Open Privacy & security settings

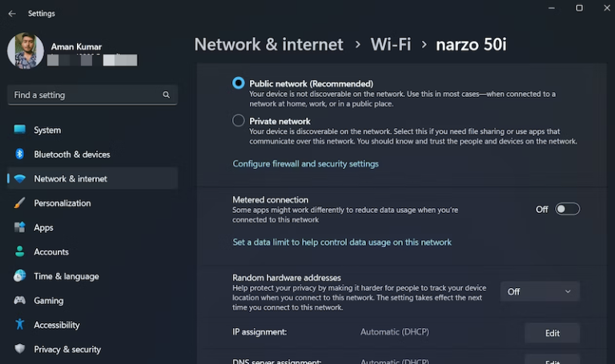[x=67, y=350]
